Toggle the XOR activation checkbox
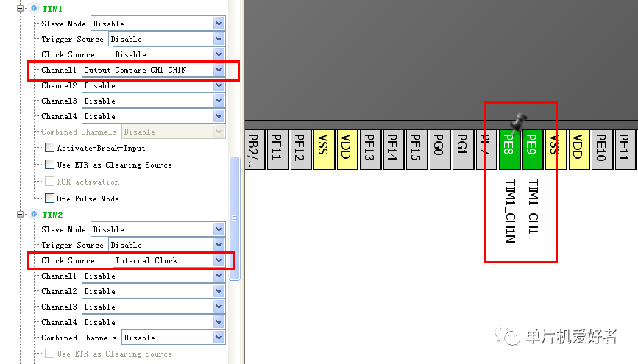This screenshot has height=364, width=638. coord(49,182)
